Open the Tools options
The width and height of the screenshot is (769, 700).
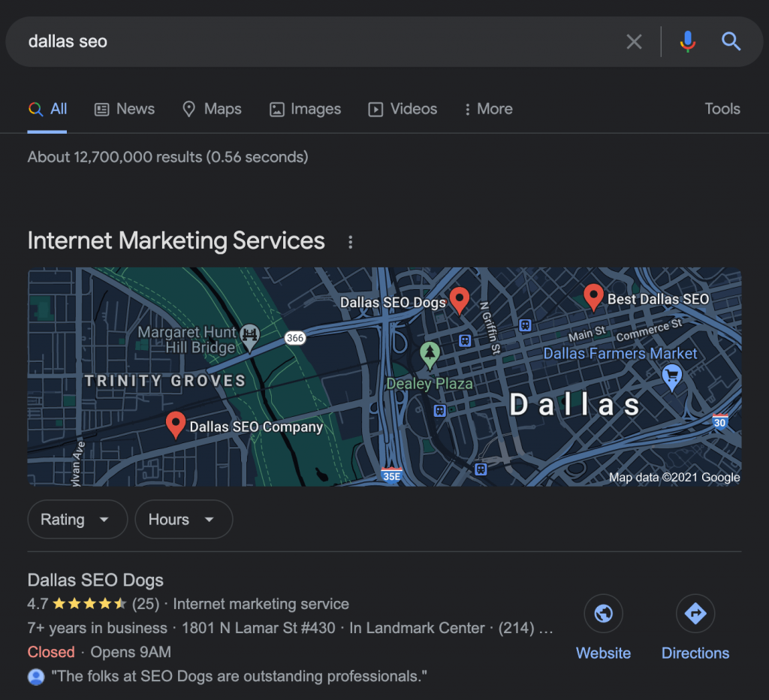[722, 109]
